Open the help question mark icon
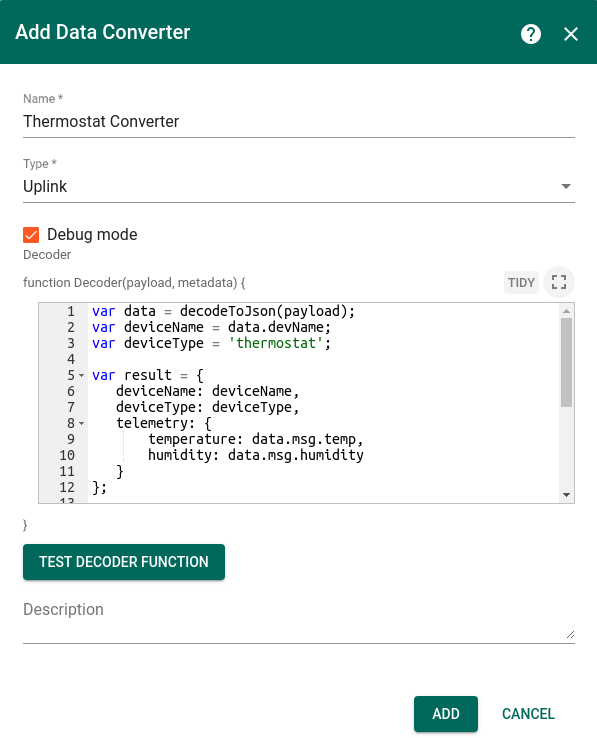 [531, 34]
